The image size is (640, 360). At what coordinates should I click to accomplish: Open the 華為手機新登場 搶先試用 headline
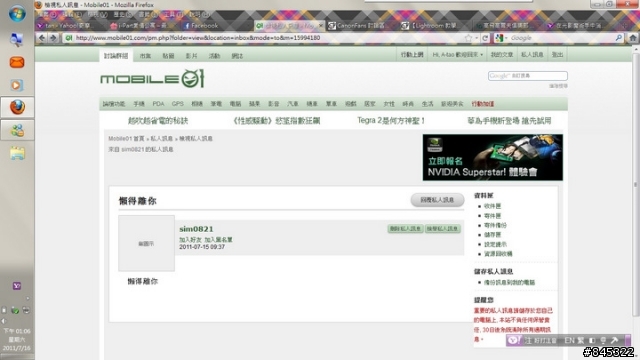[509, 121]
